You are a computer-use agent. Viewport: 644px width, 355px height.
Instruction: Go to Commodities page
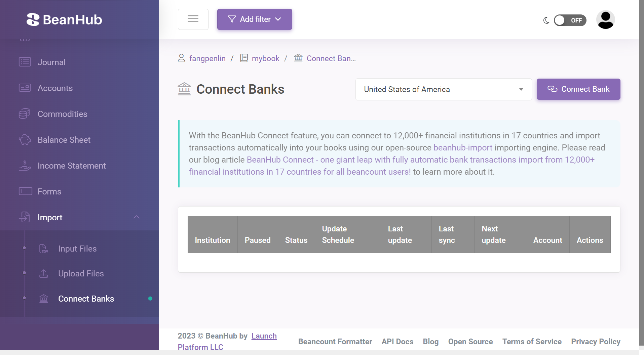[63, 114]
